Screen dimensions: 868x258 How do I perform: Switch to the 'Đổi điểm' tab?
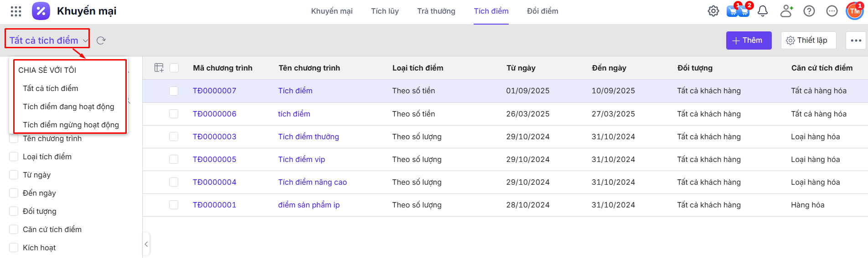[x=542, y=11]
